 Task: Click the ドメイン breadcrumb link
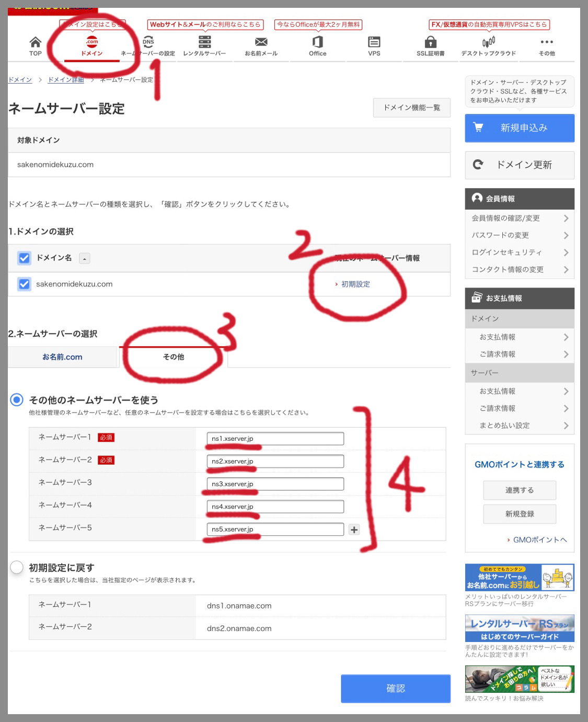point(20,80)
